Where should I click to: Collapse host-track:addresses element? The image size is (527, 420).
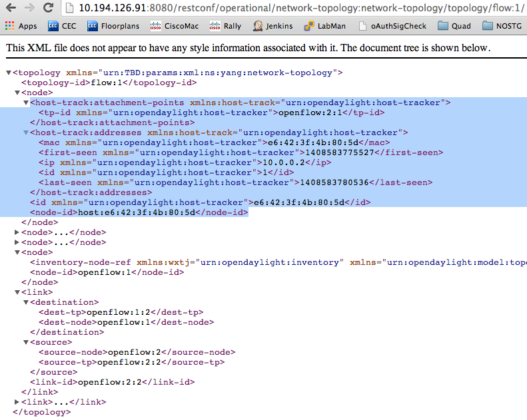click(x=26, y=132)
